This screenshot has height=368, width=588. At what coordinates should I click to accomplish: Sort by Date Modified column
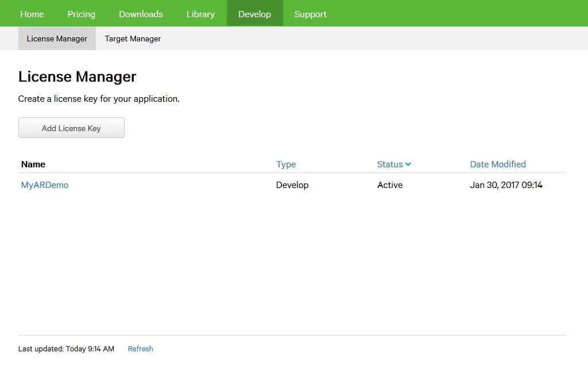point(497,164)
